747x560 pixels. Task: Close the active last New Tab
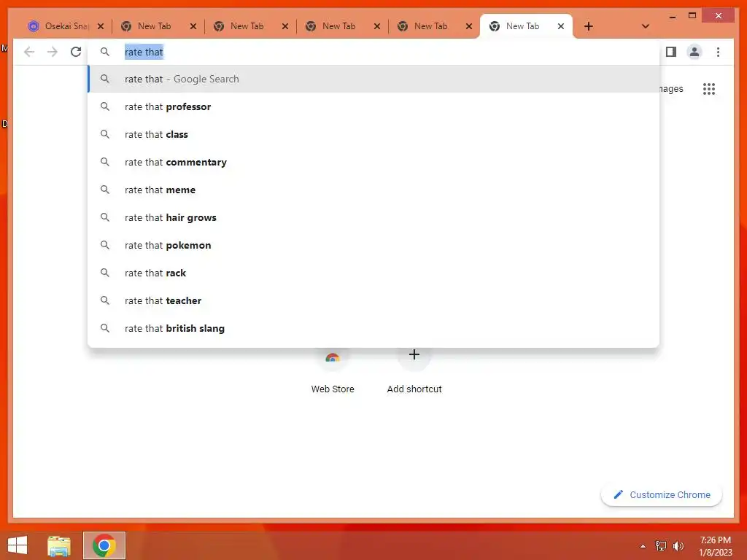pos(561,26)
